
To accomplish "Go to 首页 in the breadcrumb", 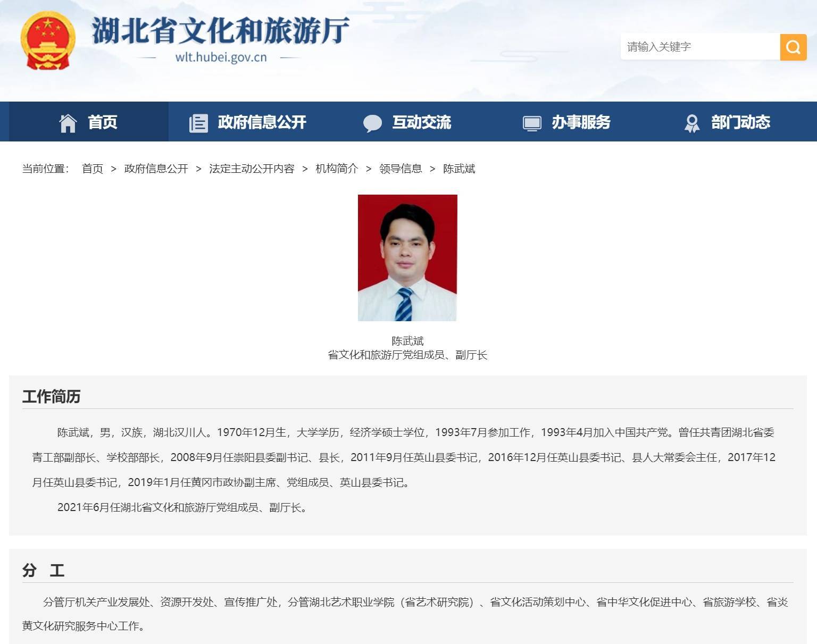I will [93, 169].
